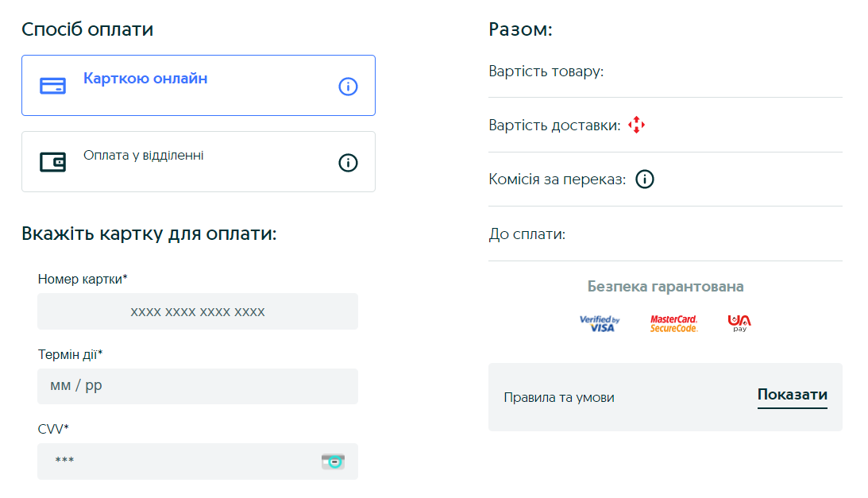Click the До сплати total row
The width and height of the screenshot is (868, 498).
pyautogui.click(x=665, y=234)
